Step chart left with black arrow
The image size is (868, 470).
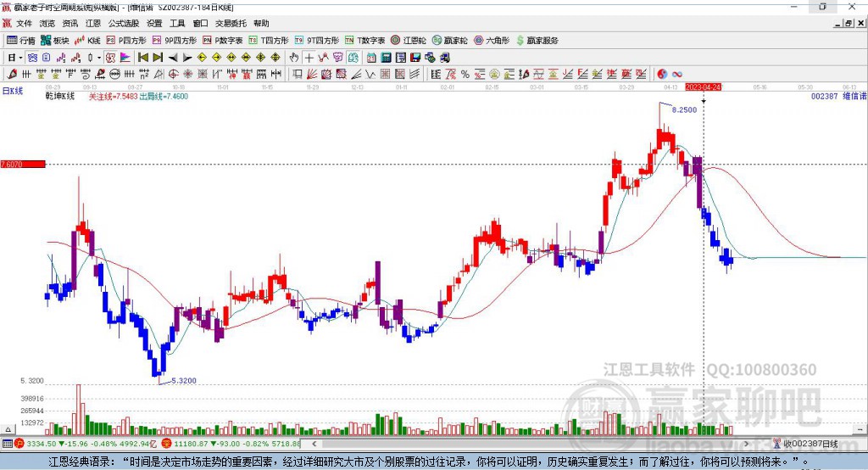click(173, 58)
